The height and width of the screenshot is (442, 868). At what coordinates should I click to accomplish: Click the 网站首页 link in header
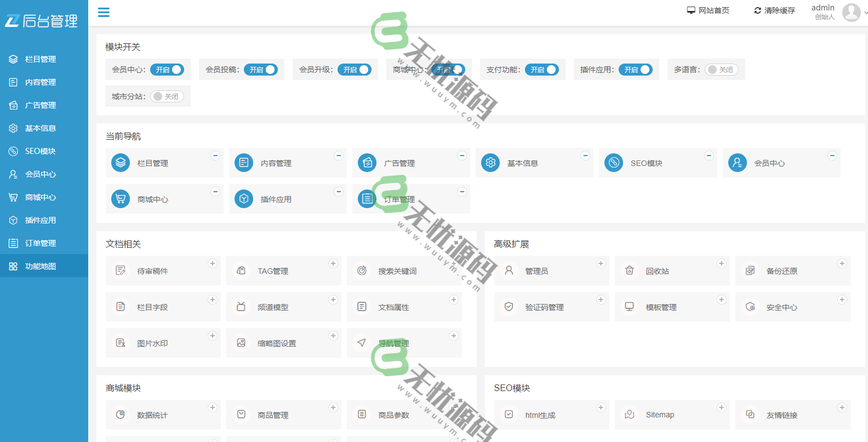click(708, 10)
